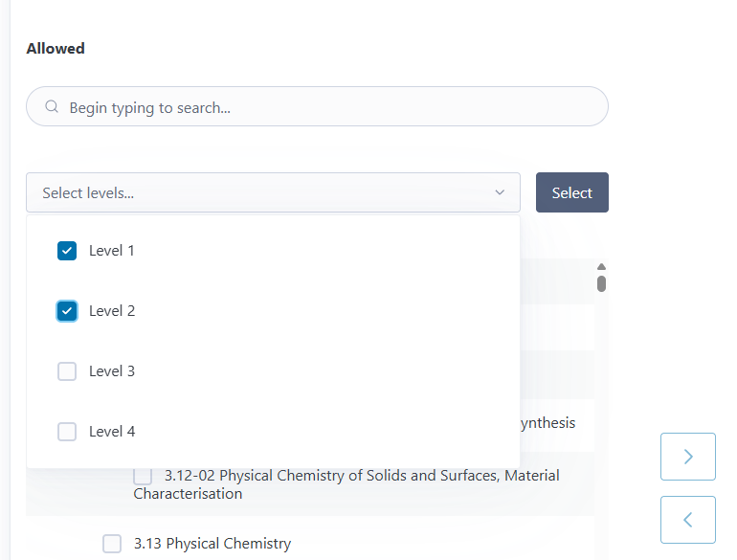
Task: Click the list scrollbar up arrow
Action: coord(601,267)
